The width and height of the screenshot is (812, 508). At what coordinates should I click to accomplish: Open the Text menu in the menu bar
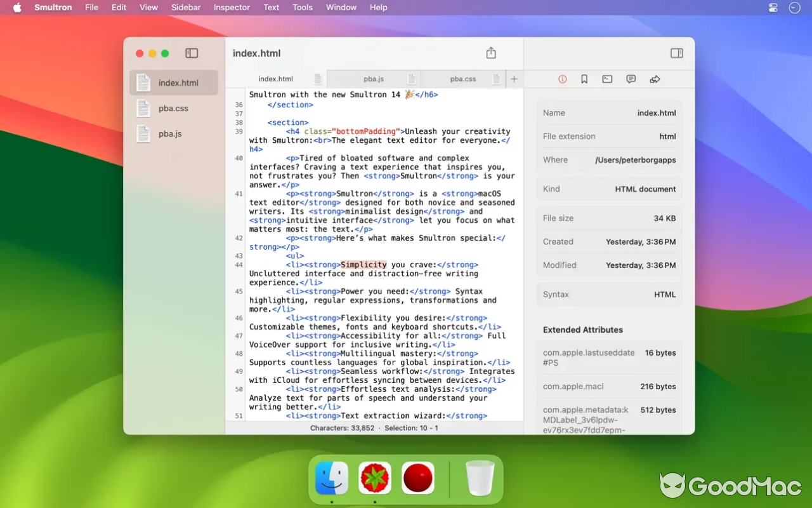pos(271,7)
